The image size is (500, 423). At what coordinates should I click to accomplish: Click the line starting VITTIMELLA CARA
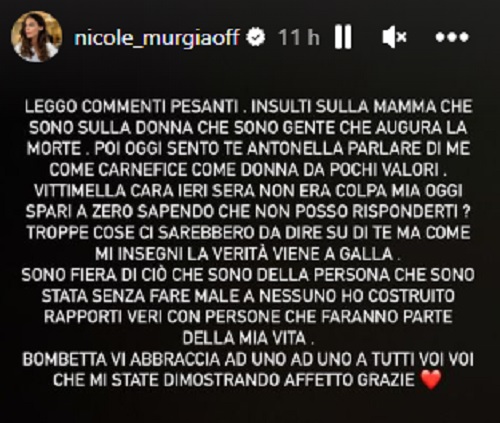click(248, 191)
